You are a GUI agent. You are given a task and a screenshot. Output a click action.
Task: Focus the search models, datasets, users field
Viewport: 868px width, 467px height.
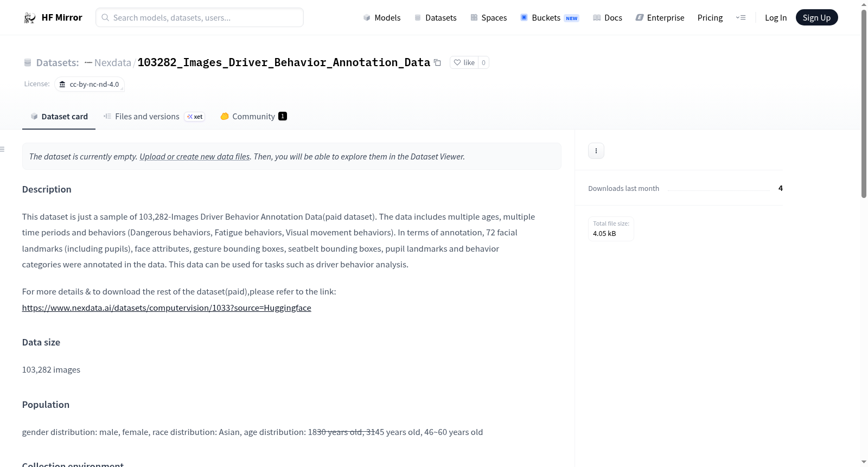point(200,17)
